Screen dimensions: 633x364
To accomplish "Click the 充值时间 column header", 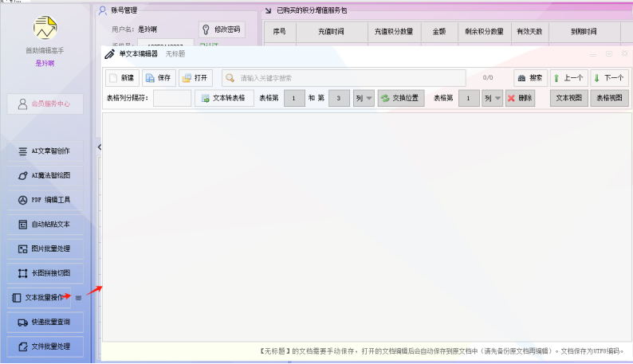I will pyautogui.click(x=332, y=32).
